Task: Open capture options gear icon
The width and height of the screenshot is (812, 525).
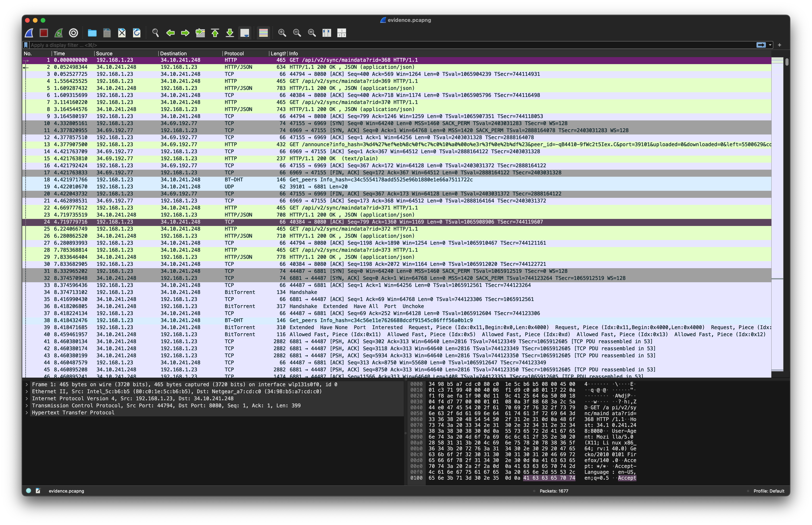Action: (73, 33)
